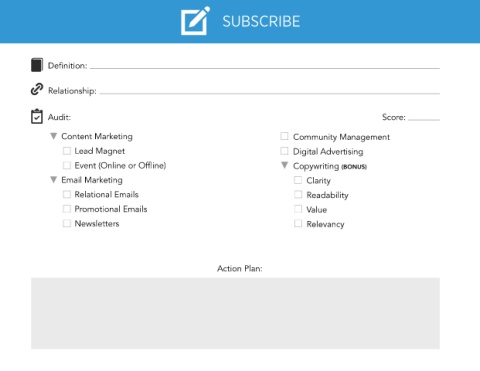Tick the Promotional Emails checkbox
Screen dimensions: 480x371
pos(67,209)
